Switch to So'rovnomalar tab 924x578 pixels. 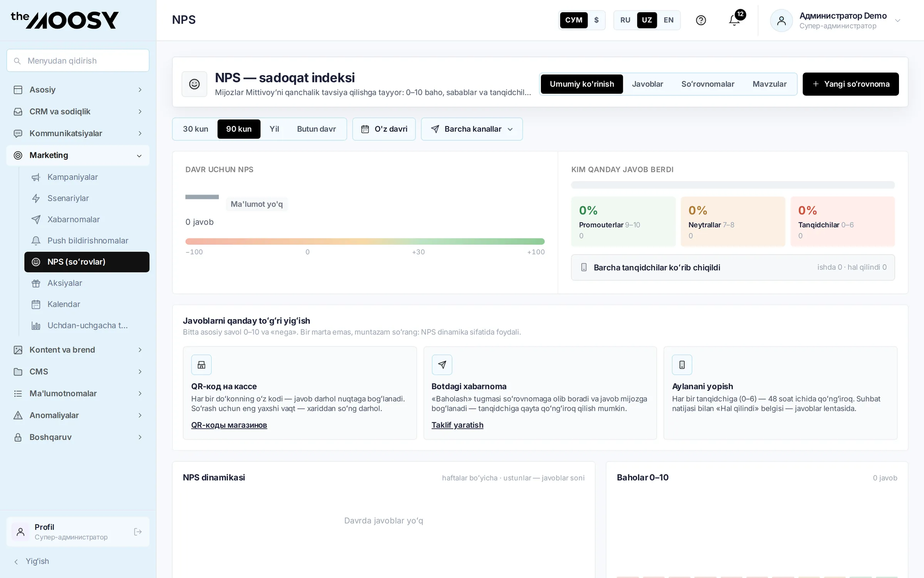(708, 84)
